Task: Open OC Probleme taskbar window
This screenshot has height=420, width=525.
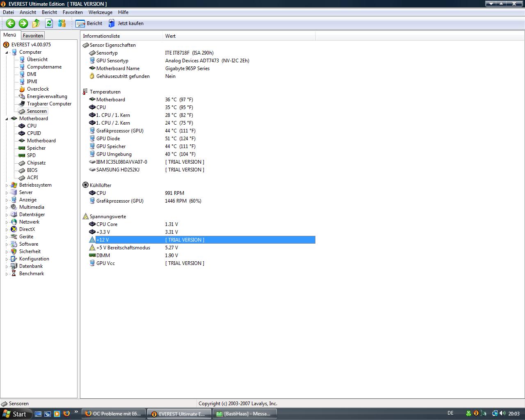Action: 114,414
